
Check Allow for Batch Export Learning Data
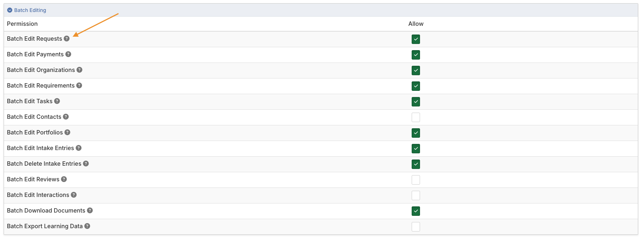coord(416,227)
